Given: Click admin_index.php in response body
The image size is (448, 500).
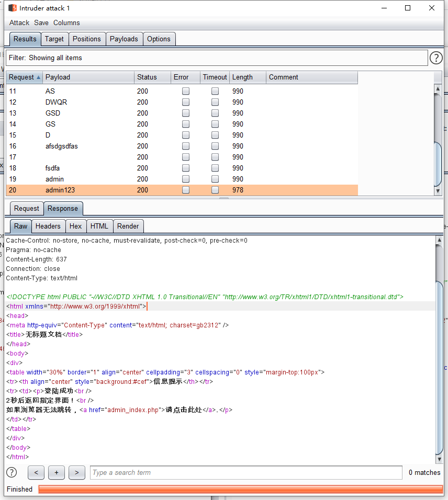Looking at the screenshot, I should pos(133,410).
